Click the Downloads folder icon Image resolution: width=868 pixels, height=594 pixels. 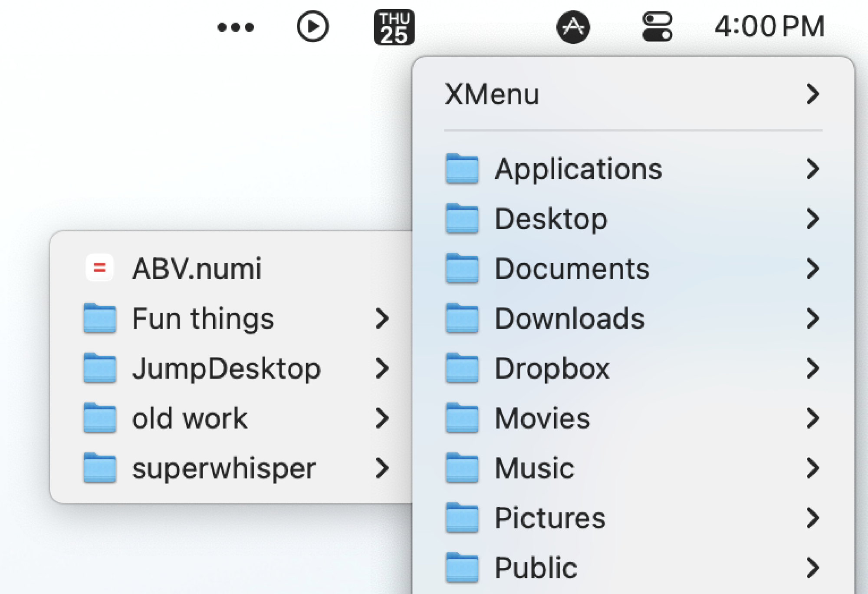pyautogui.click(x=462, y=318)
